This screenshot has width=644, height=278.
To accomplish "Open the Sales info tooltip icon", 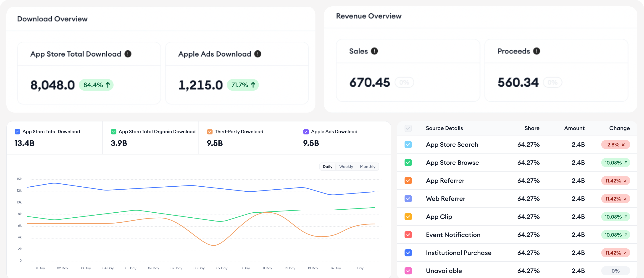I will 374,51.
